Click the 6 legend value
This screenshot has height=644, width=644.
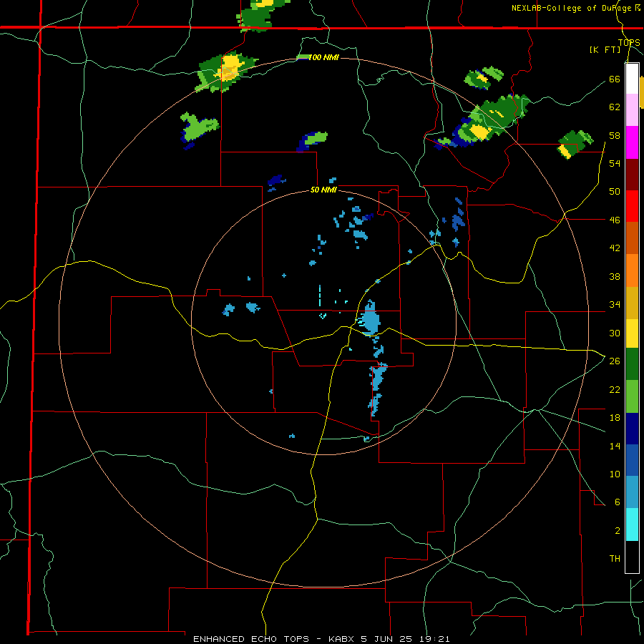[x=618, y=502]
